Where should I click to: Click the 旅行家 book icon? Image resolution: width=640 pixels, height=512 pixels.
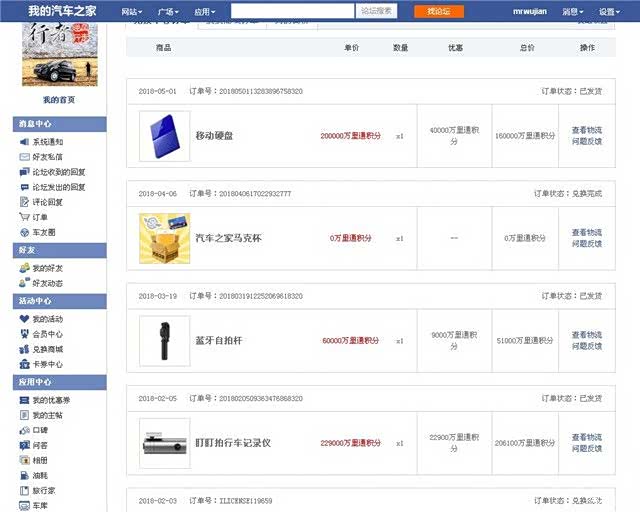[x=24, y=490]
